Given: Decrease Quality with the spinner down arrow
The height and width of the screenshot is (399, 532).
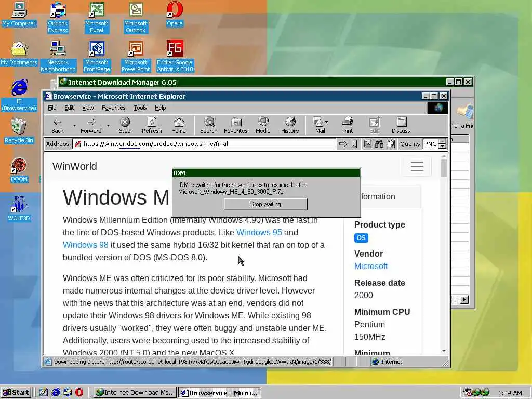Looking at the screenshot, I should tap(442, 146).
